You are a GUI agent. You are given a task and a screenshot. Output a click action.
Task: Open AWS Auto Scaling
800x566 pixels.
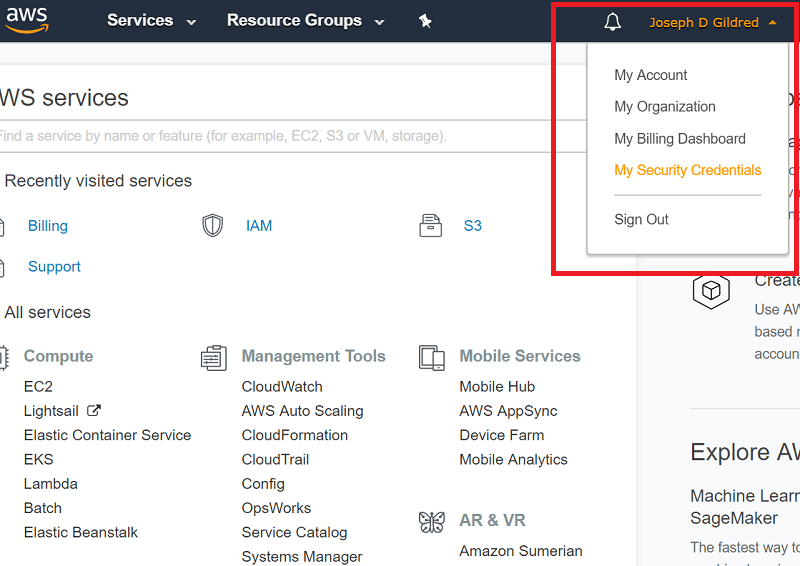click(302, 411)
